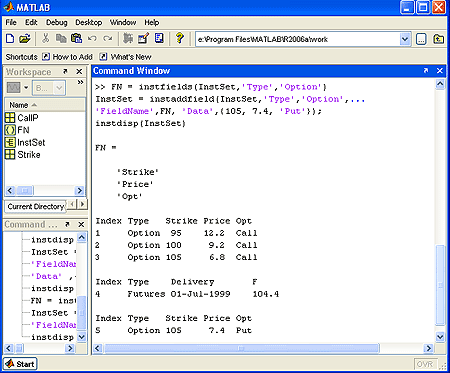Open the Profiler toolbar icon
This screenshot has height=373, width=450.
point(159,39)
